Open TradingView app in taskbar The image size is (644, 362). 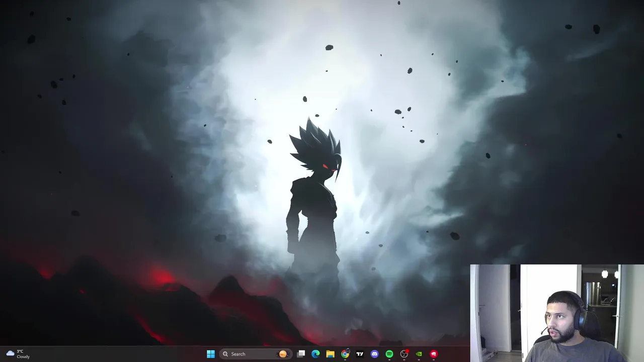point(360,354)
